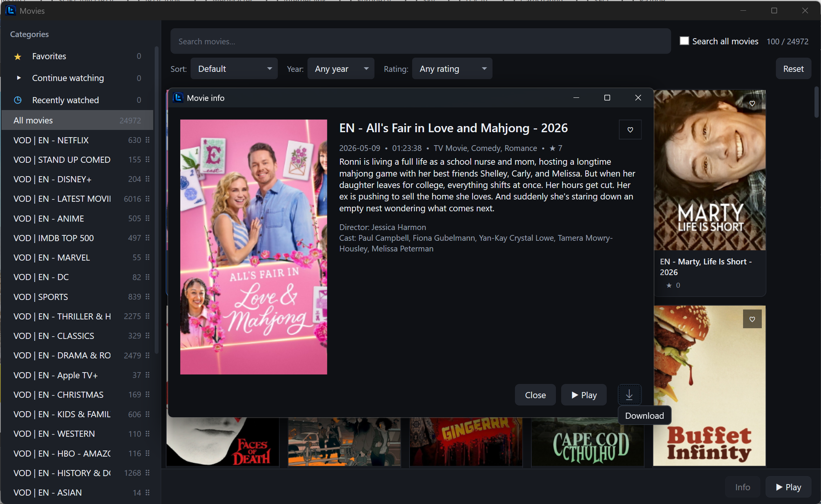Open the Year dropdown showing Any year

coord(341,69)
